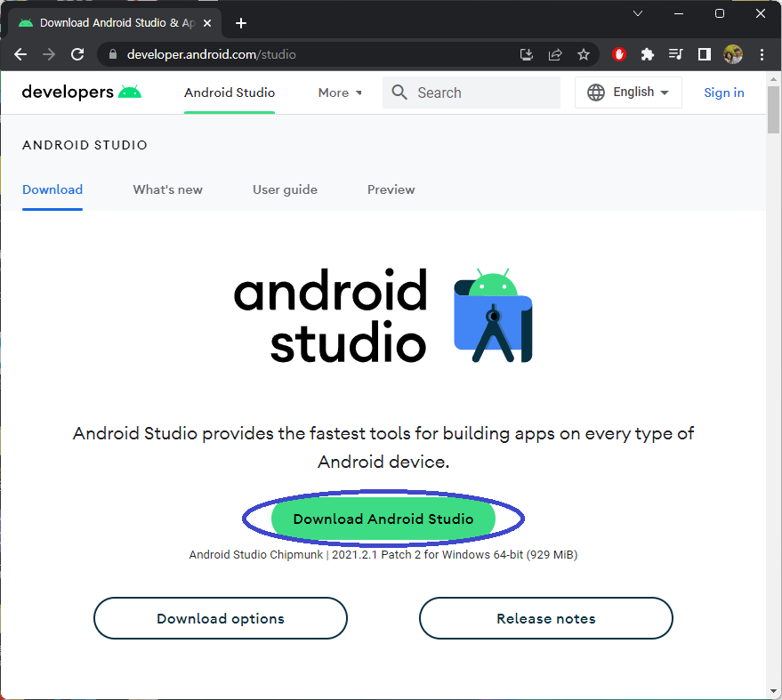This screenshot has width=782, height=700.
Task: Go back to the previous page
Action: [20, 54]
